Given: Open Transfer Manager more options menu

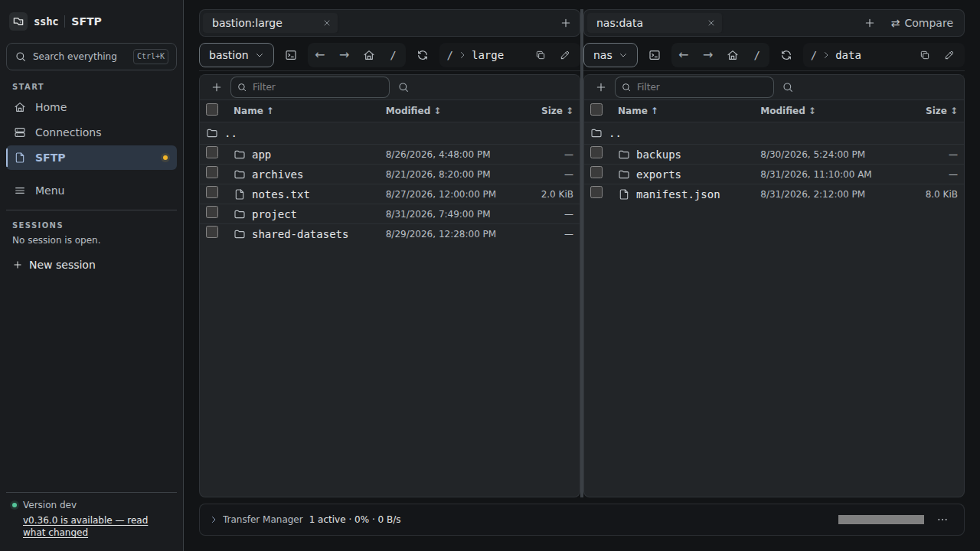Looking at the screenshot, I should [942, 520].
